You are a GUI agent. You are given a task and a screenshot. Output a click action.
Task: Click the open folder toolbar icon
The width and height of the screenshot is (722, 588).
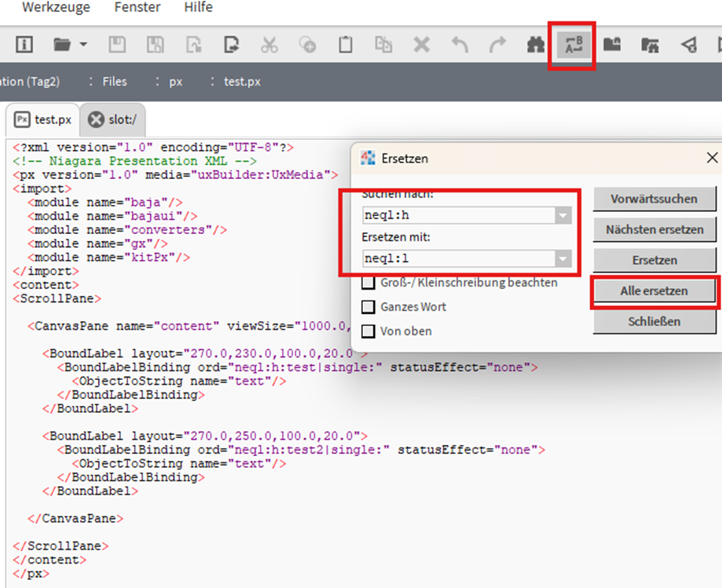click(62, 45)
